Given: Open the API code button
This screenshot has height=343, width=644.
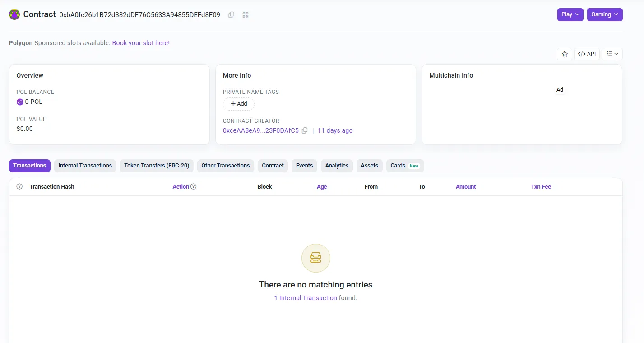Looking at the screenshot, I should (587, 54).
